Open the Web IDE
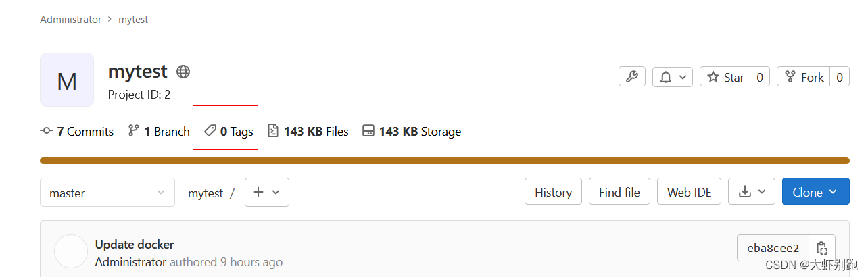Image resolution: width=868 pixels, height=277 pixels. tap(689, 193)
